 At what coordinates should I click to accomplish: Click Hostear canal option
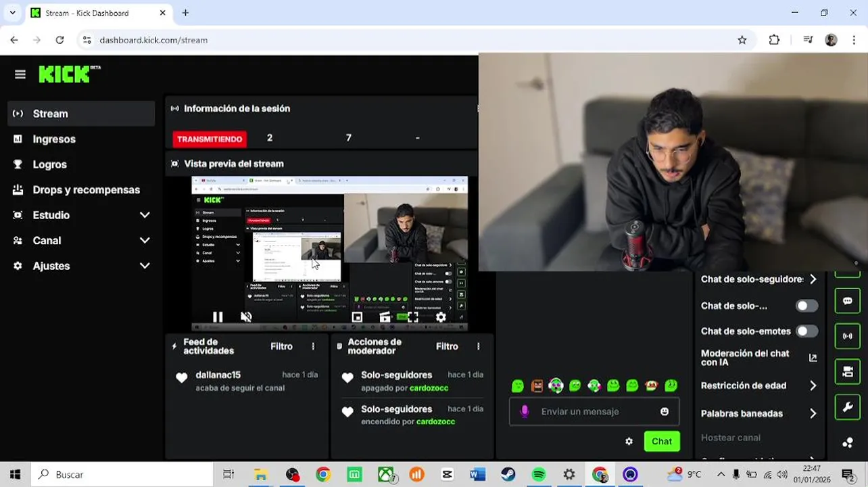pyautogui.click(x=731, y=438)
